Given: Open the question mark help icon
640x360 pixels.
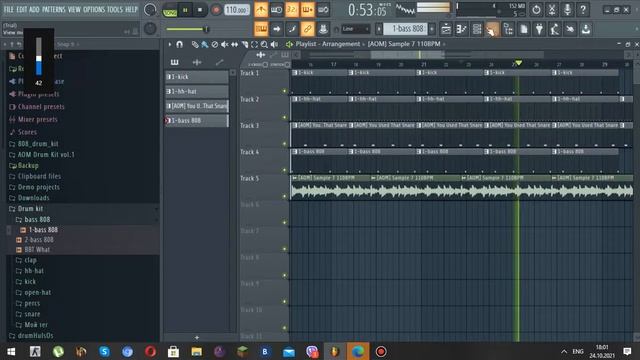Looking at the screenshot, I should click(x=583, y=9).
